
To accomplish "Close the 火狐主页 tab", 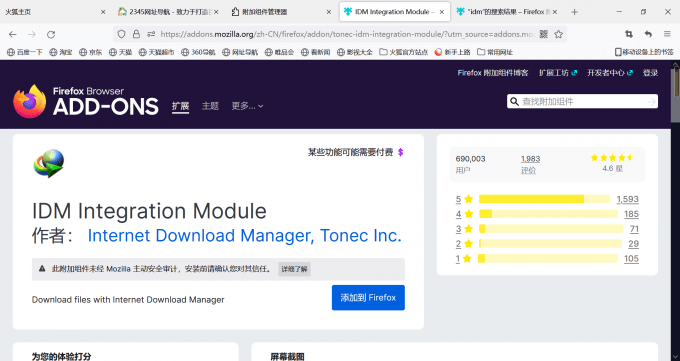I will tap(103, 12).
